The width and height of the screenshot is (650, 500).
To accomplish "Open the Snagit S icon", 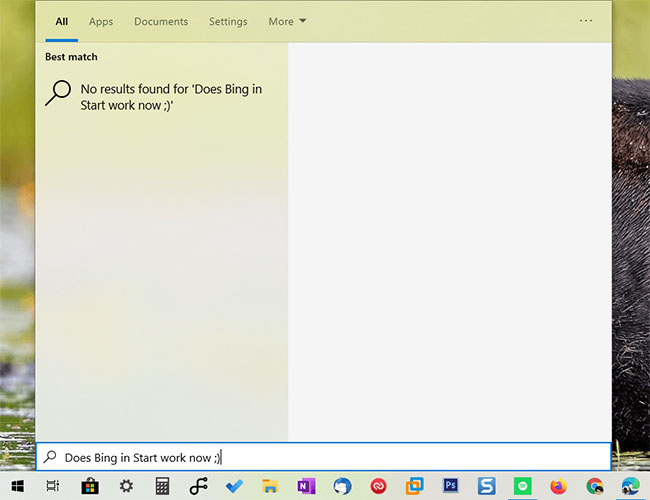I will 487,486.
